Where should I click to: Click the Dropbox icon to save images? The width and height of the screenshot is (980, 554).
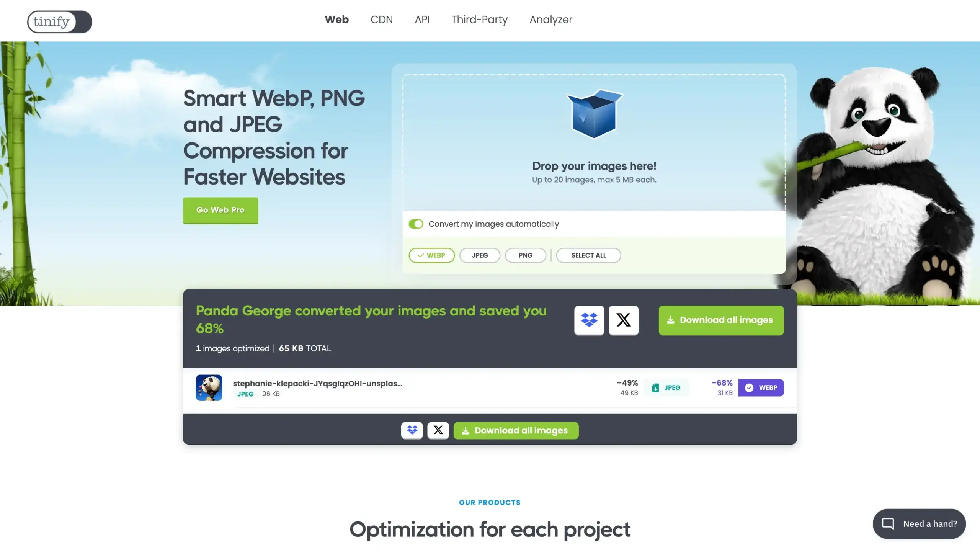tap(589, 320)
